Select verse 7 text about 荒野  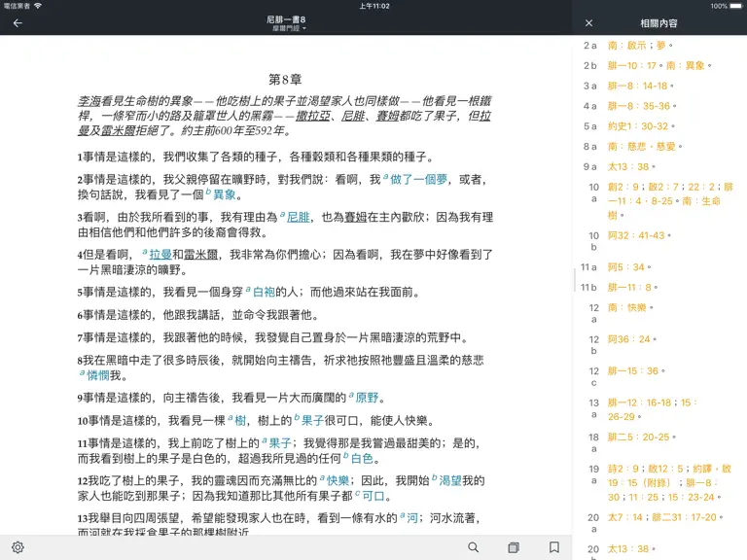pos(273,337)
